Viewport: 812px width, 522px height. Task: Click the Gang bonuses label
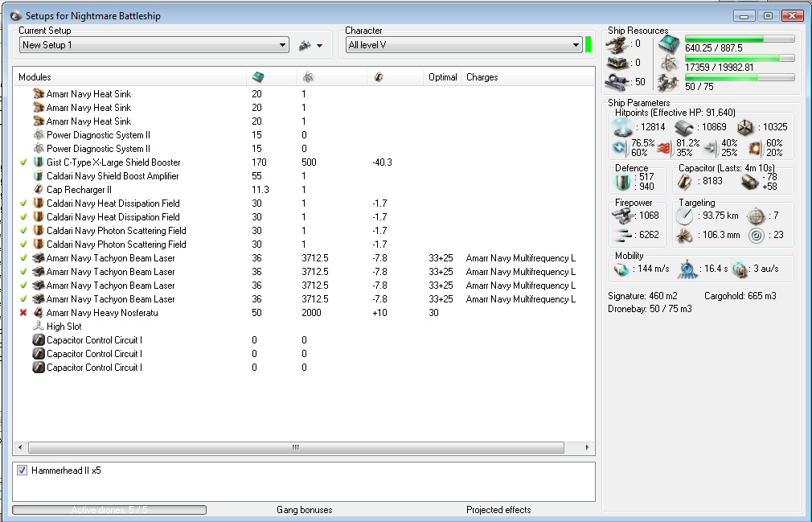[304, 510]
